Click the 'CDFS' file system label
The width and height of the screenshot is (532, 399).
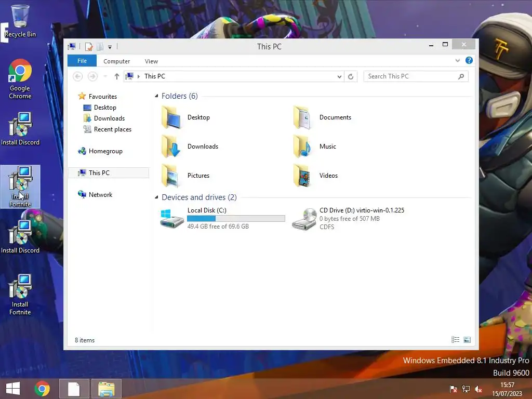(x=327, y=227)
